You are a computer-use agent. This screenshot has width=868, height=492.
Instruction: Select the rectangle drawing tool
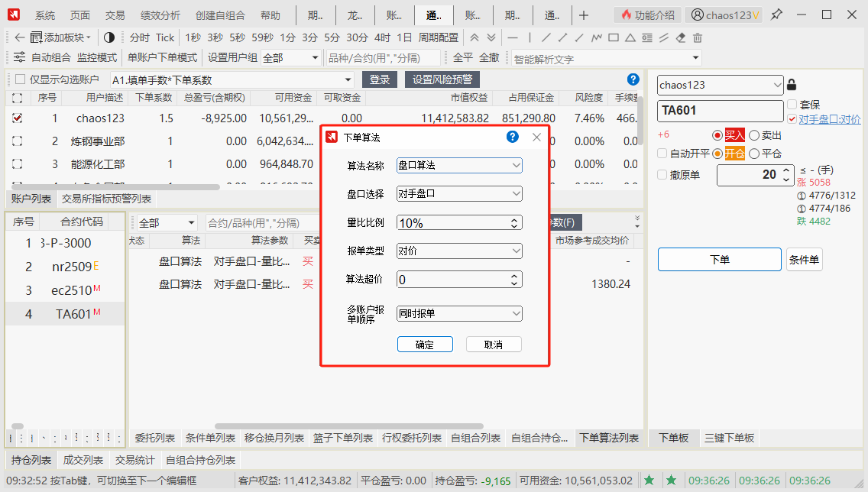613,37
